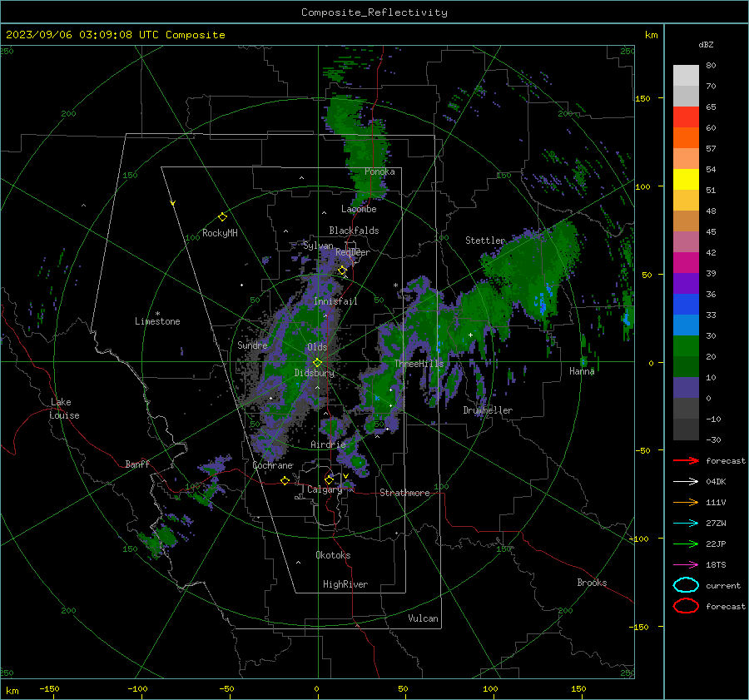Select the Airdrie label
Screen dimensions: 749x700
tap(328, 444)
